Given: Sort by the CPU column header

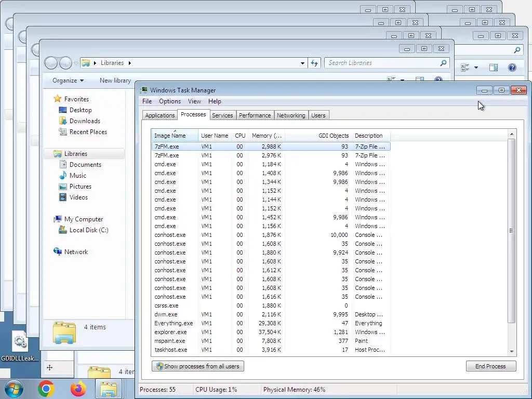Looking at the screenshot, I should (240, 136).
